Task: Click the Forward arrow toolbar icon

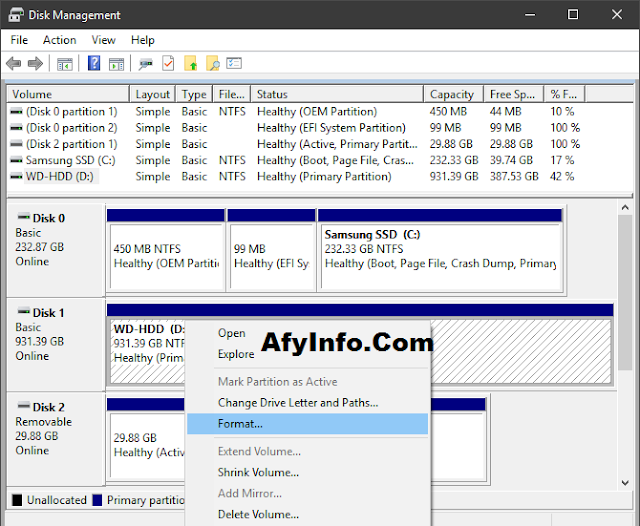Action: (x=35, y=64)
